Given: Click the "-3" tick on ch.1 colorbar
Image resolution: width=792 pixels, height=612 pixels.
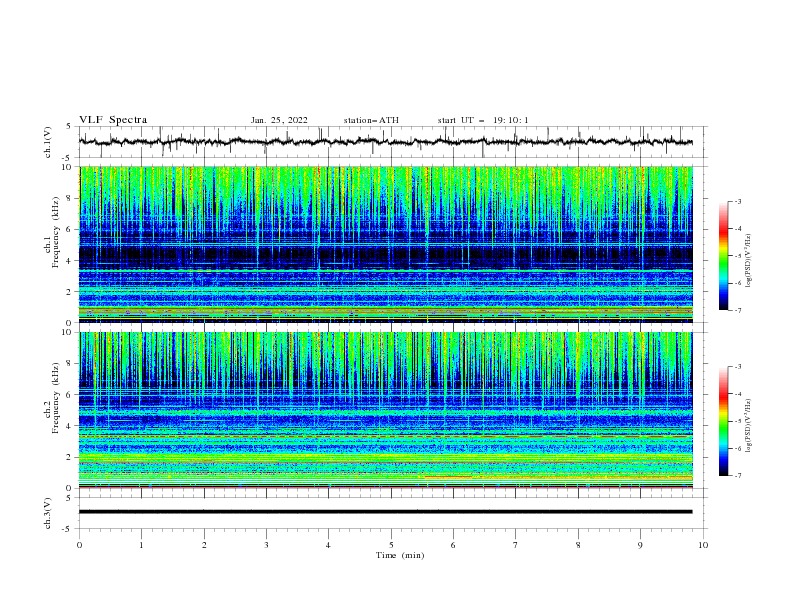Looking at the screenshot, I should (x=738, y=201).
